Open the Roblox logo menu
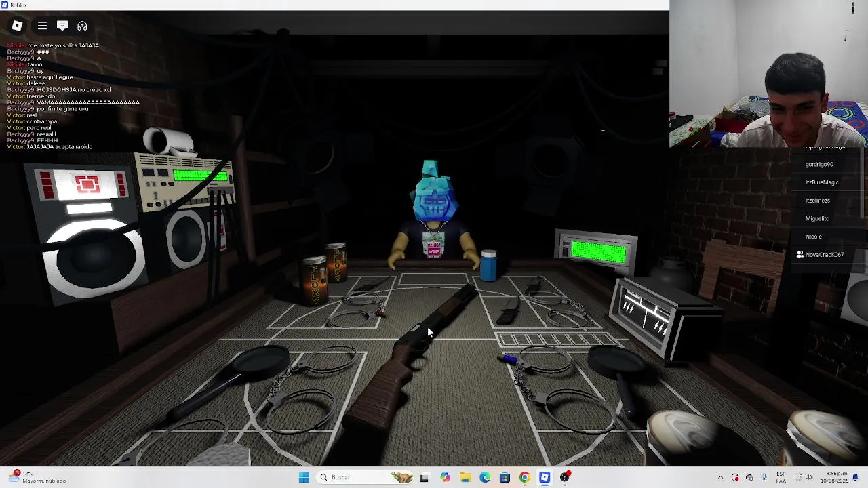 17,26
